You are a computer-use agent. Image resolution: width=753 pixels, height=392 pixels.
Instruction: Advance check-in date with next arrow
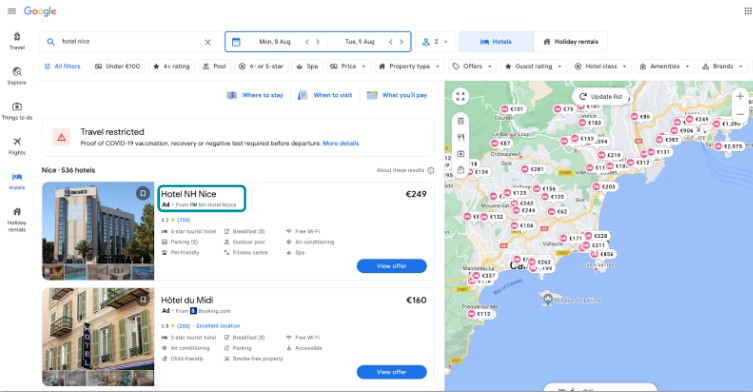coord(317,42)
